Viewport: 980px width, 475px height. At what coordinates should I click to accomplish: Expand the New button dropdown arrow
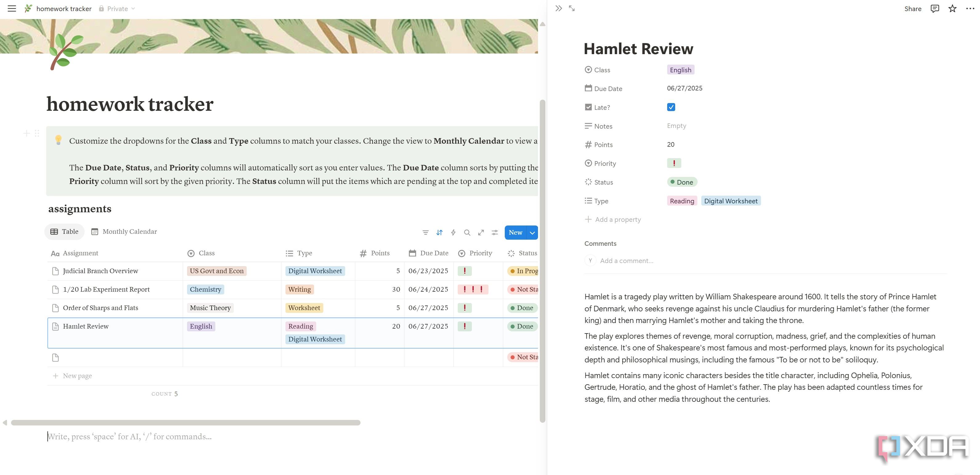click(x=532, y=233)
